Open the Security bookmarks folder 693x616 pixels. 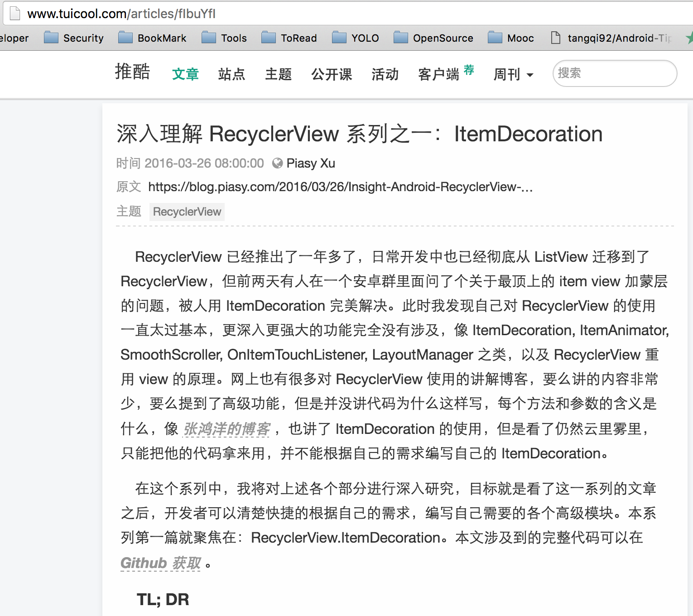pyautogui.click(x=74, y=38)
